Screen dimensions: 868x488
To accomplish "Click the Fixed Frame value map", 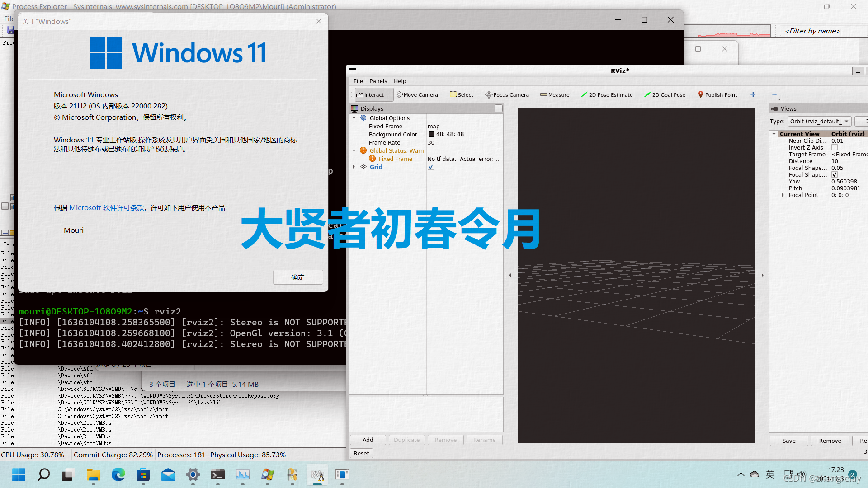I will coord(434,126).
